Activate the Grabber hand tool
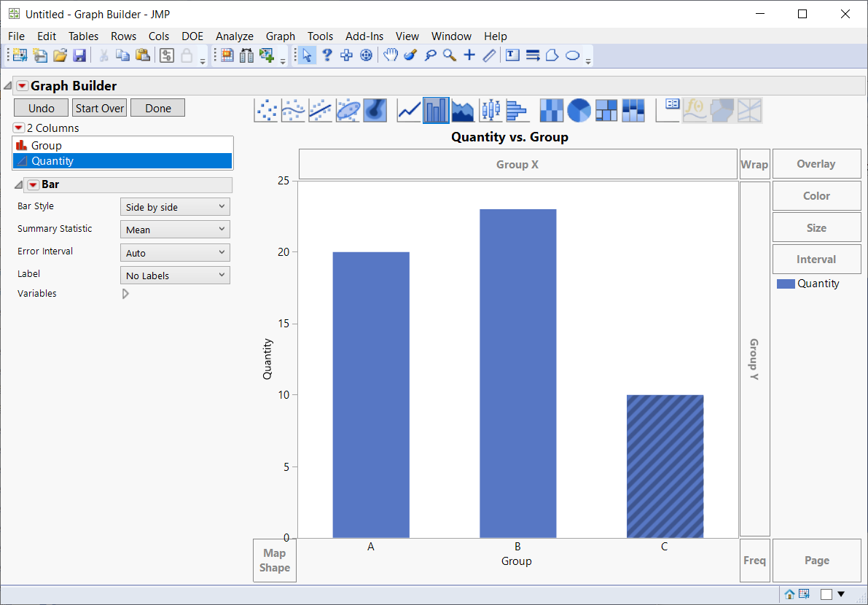Image resolution: width=868 pixels, height=605 pixels. click(391, 55)
